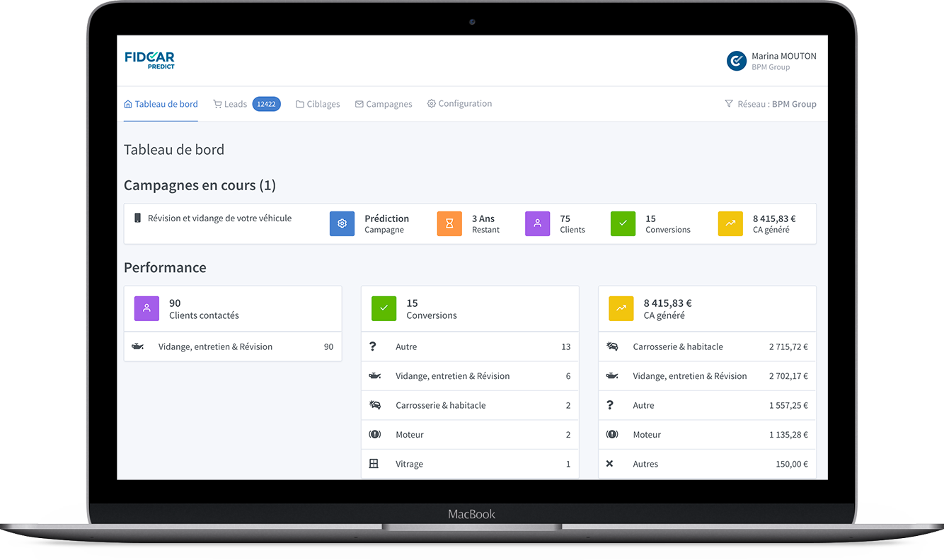Click the phone icon beside campaign name
The width and height of the screenshot is (944, 560).
click(x=138, y=218)
